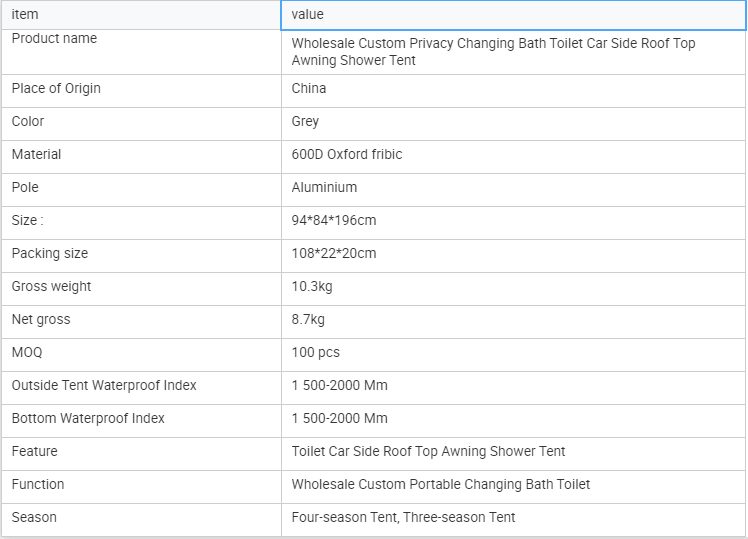Select the "item" header cell
Viewport: 748px width, 539px height.
[141, 15]
